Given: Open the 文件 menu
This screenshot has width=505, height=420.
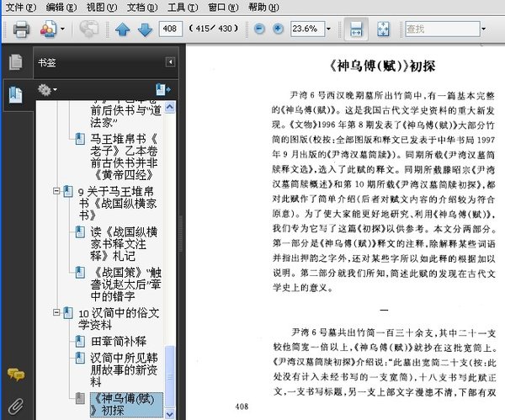Looking at the screenshot, I should [21, 7].
